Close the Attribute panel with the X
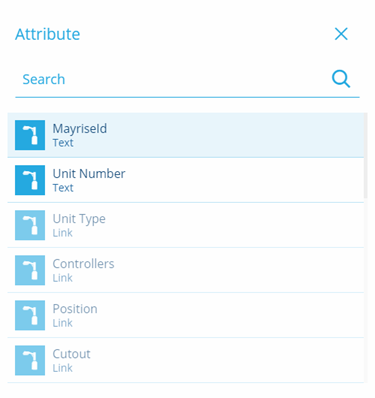 tap(341, 34)
